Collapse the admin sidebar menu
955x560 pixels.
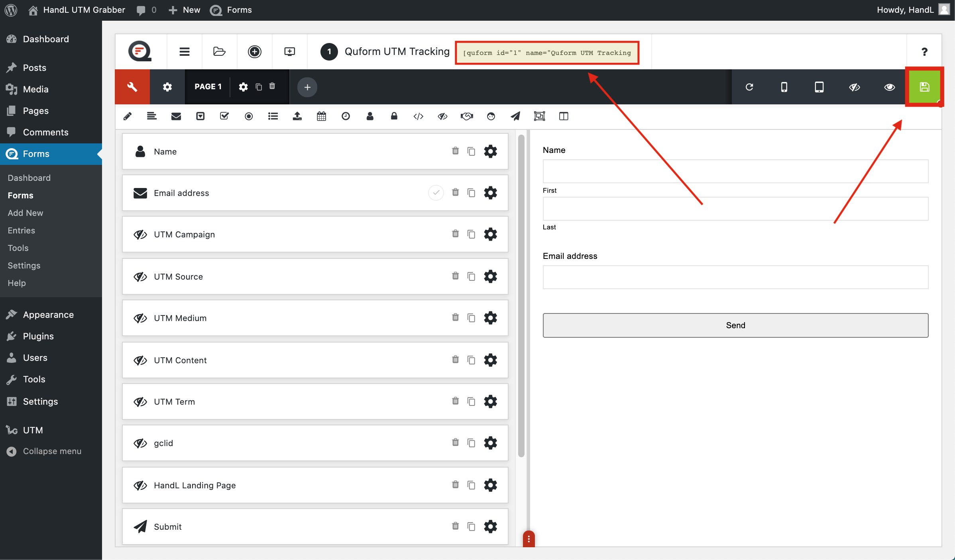52,451
